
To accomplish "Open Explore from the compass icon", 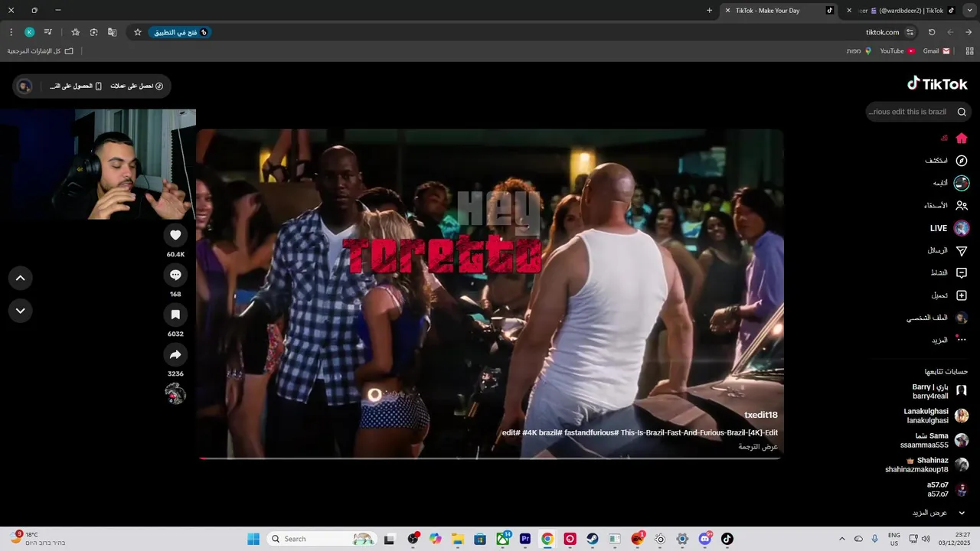I will coord(962,161).
